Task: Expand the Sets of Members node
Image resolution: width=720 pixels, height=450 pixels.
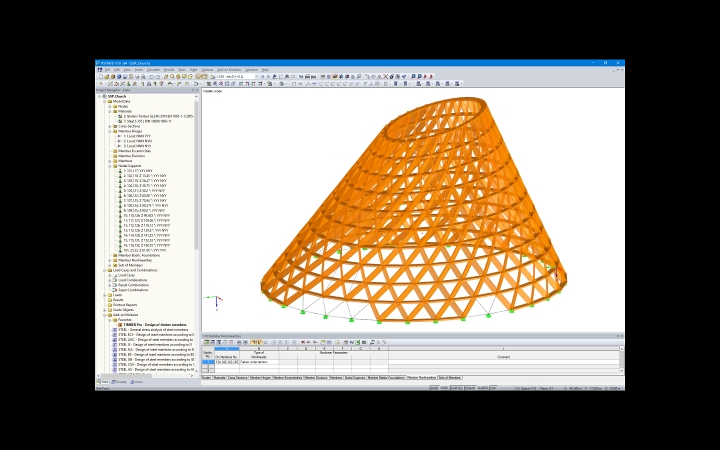Action: [110, 265]
